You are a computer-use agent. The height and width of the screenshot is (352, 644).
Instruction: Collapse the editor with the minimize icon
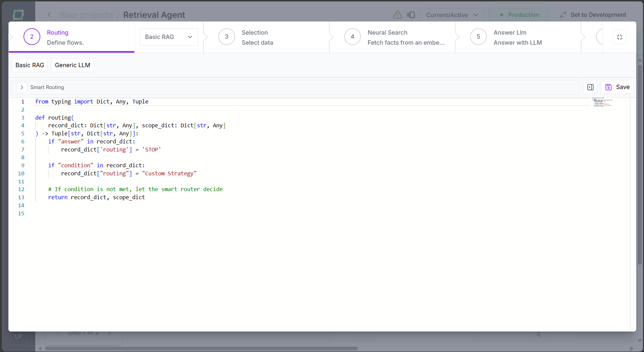[x=620, y=37]
